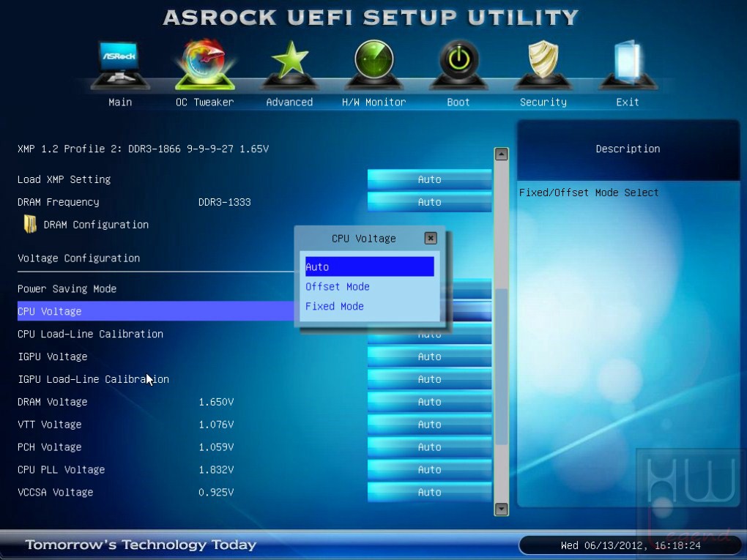This screenshot has width=747, height=560.
Task: Open IGPU Load-Line Calibration Auto dropdown
Action: click(429, 379)
